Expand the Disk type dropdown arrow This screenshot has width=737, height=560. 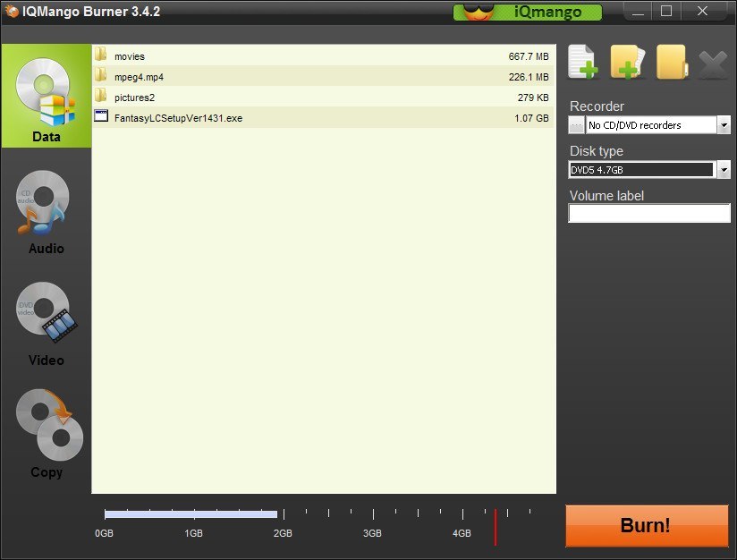[x=724, y=170]
